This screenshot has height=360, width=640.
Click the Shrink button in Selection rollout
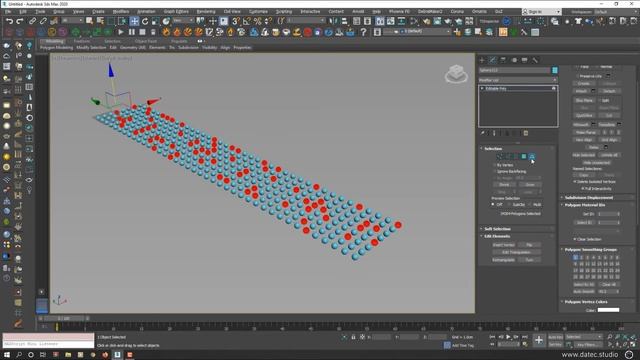click(x=504, y=184)
